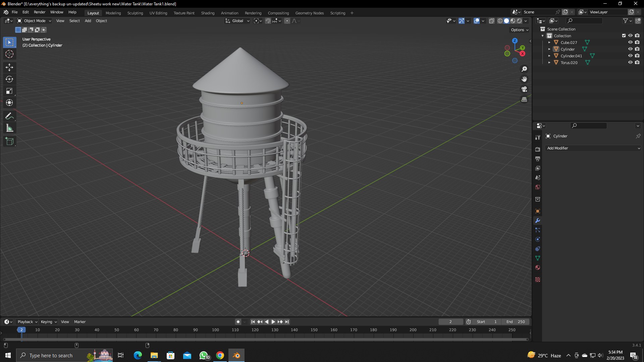Image resolution: width=644 pixels, height=362 pixels.
Task: Open the Scene properties tab
Action: coord(538,177)
